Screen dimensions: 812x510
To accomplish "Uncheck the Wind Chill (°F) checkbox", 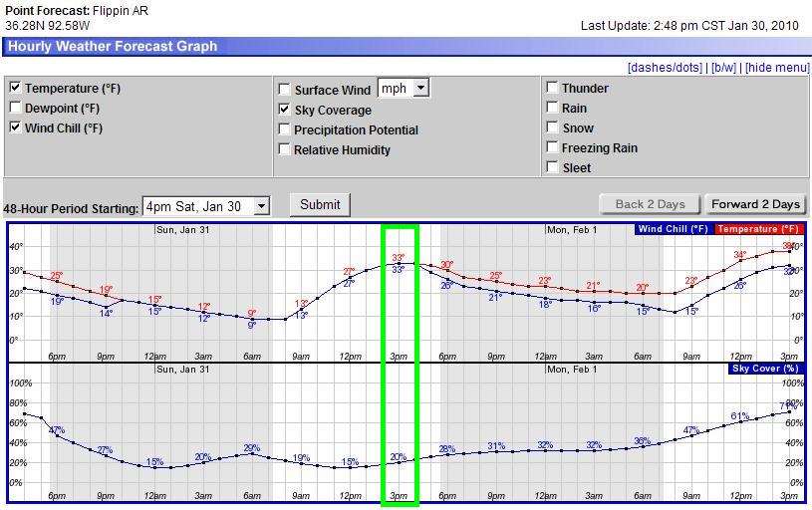I will [x=15, y=127].
